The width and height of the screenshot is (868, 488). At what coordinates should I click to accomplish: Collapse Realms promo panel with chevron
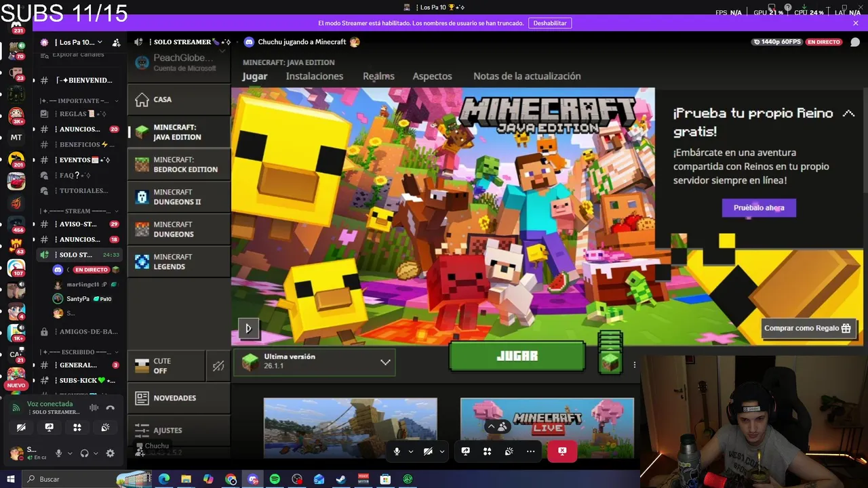pyautogui.click(x=848, y=113)
